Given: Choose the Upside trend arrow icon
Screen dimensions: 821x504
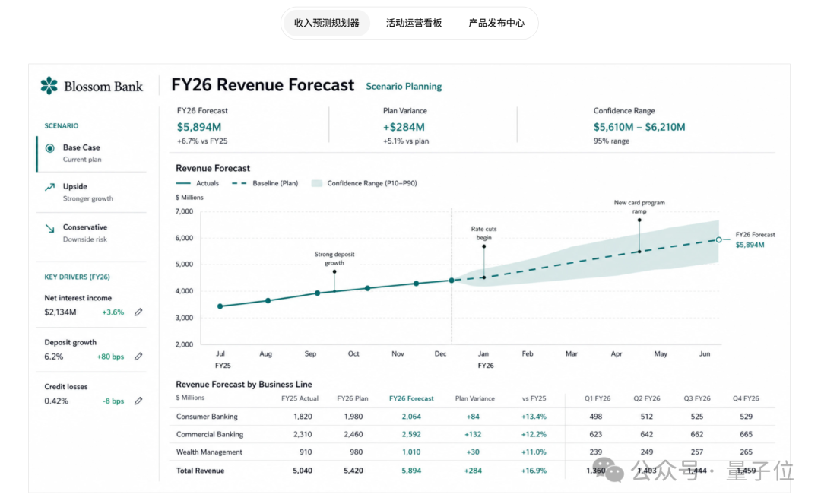Looking at the screenshot, I should 49,187.
